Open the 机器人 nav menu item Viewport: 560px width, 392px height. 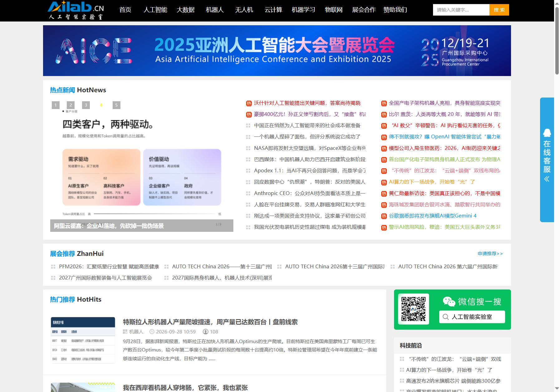(215, 10)
